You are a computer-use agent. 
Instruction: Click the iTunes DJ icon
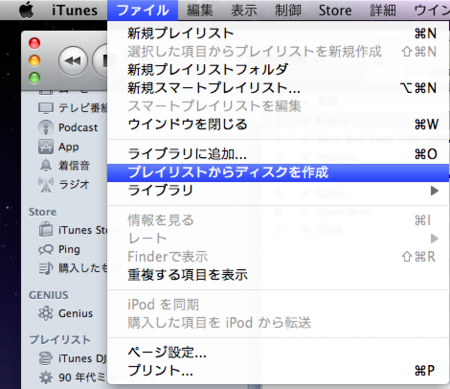click(46, 358)
